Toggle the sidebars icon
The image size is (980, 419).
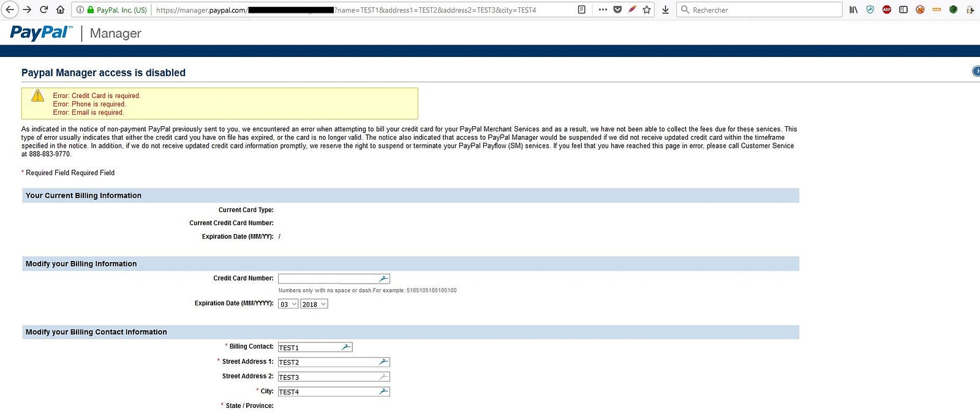point(903,10)
